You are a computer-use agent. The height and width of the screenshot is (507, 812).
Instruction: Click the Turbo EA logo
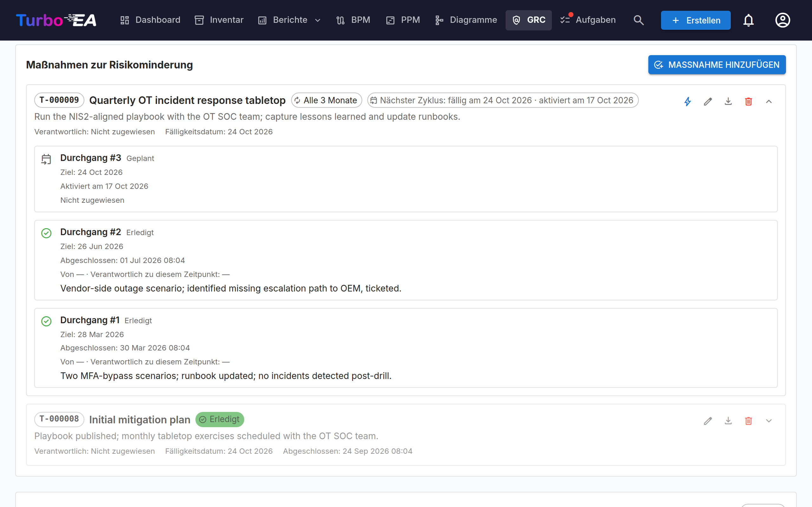tap(56, 20)
